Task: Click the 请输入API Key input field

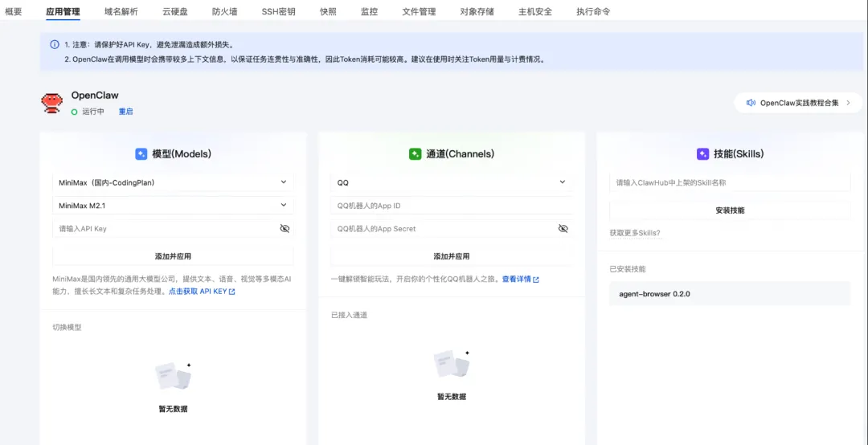Action: click(x=174, y=229)
